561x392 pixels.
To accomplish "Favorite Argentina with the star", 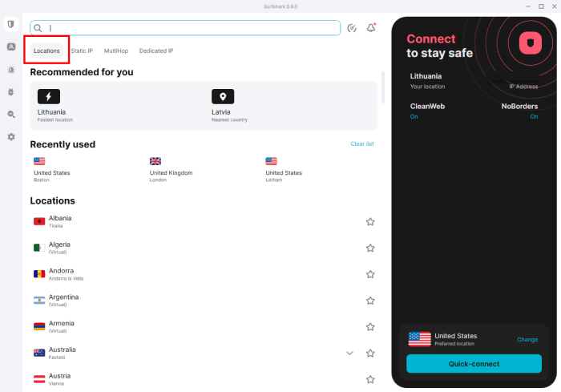I will pos(370,301).
